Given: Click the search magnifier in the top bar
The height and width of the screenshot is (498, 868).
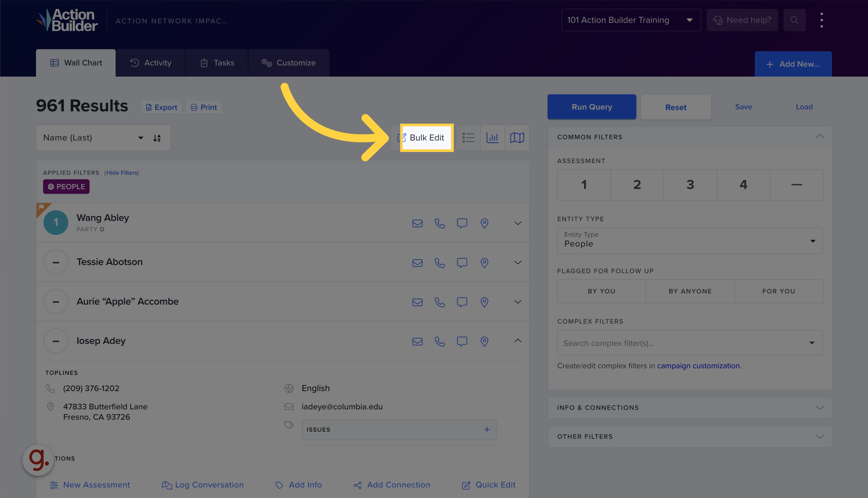Looking at the screenshot, I should tap(794, 20).
